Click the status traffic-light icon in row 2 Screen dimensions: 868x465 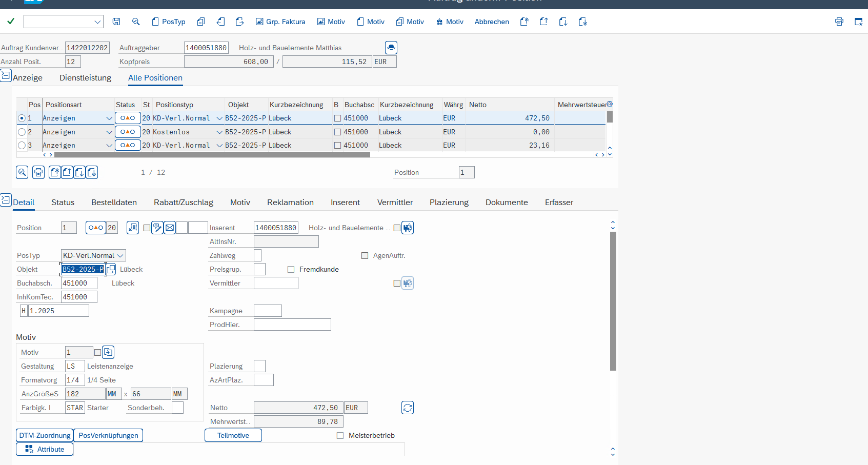coord(128,132)
